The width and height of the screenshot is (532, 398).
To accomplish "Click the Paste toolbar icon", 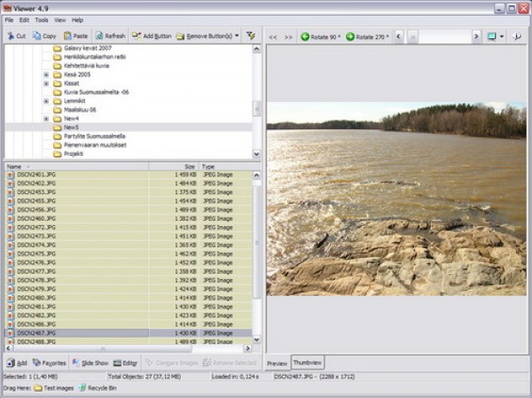I will point(74,36).
